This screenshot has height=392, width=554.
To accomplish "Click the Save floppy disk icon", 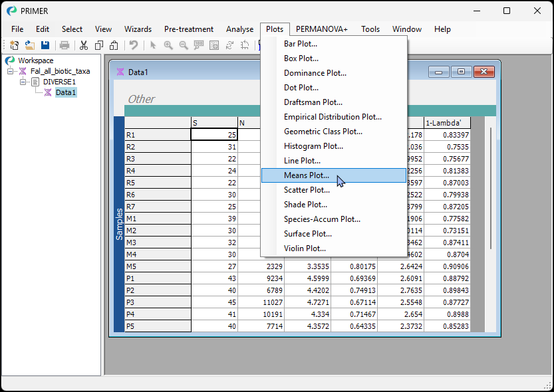I will pos(45,45).
